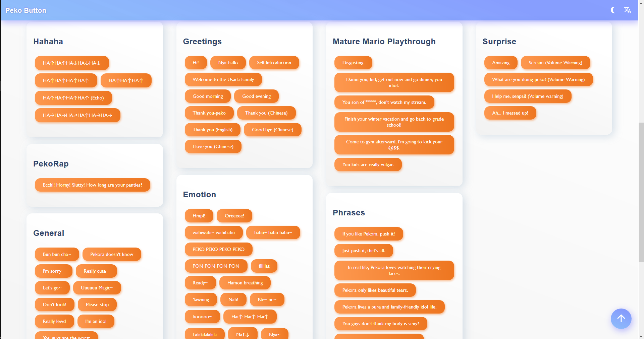644x339 pixels.
Task: Click the Yawning button
Action: 201,299
